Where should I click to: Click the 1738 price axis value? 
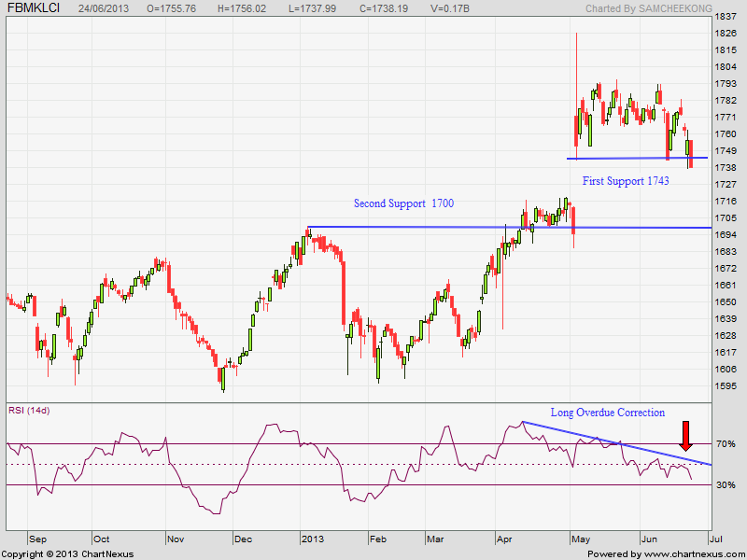click(726, 168)
